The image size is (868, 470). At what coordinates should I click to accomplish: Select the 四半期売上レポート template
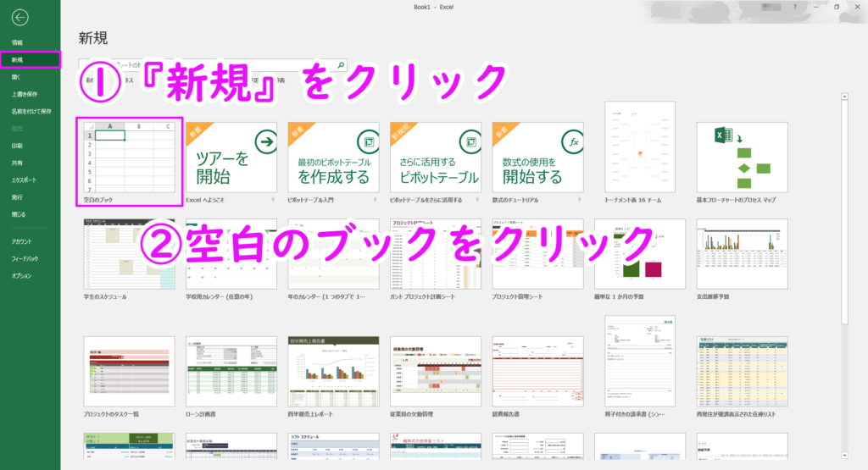[x=333, y=372]
